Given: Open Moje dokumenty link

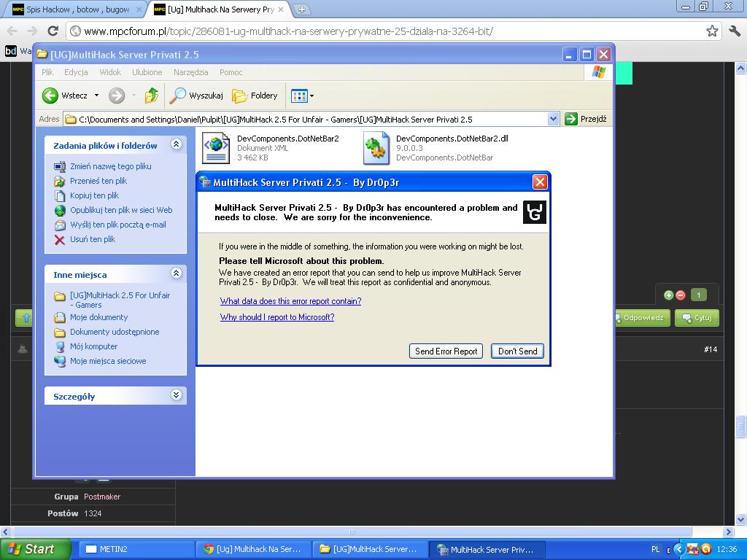Looking at the screenshot, I should [98, 317].
